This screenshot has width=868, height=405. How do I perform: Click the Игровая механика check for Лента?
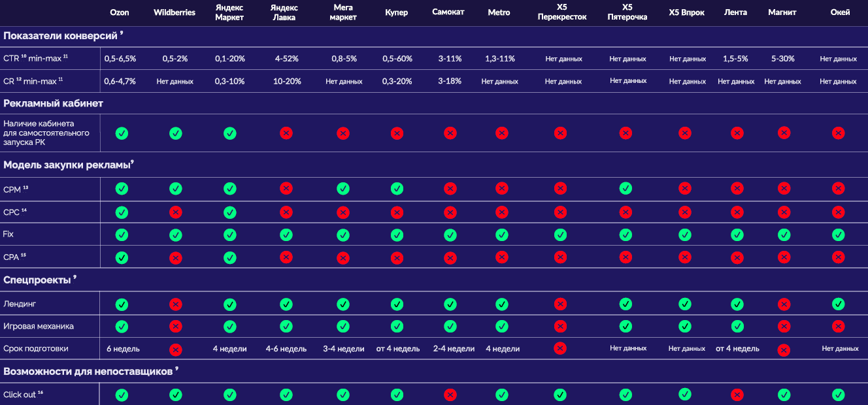click(x=737, y=326)
